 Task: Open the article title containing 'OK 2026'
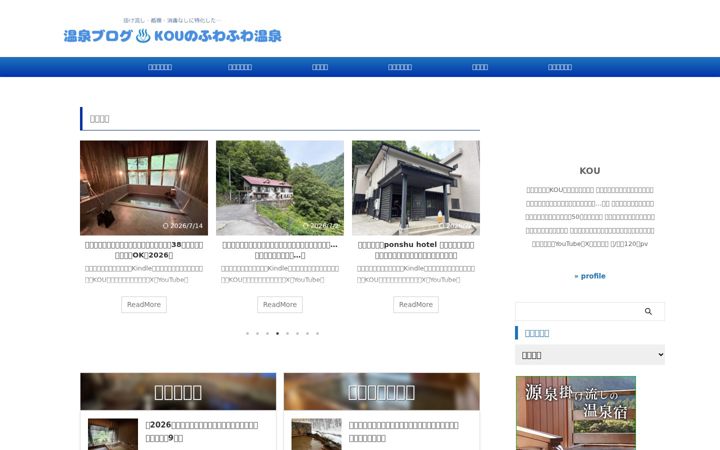(x=144, y=250)
